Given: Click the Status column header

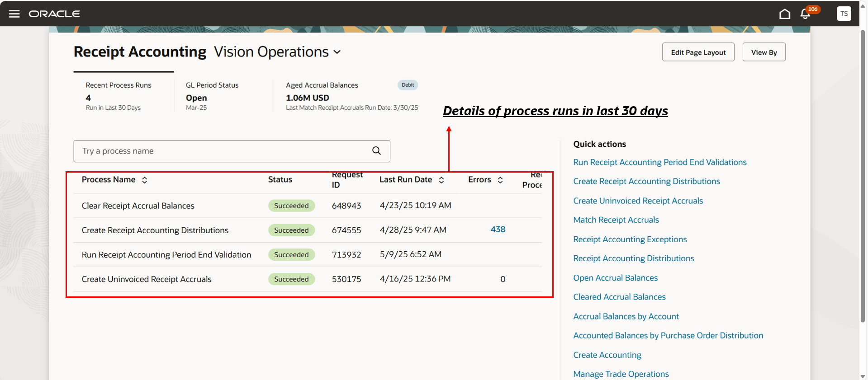Looking at the screenshot, I should 280,180.
